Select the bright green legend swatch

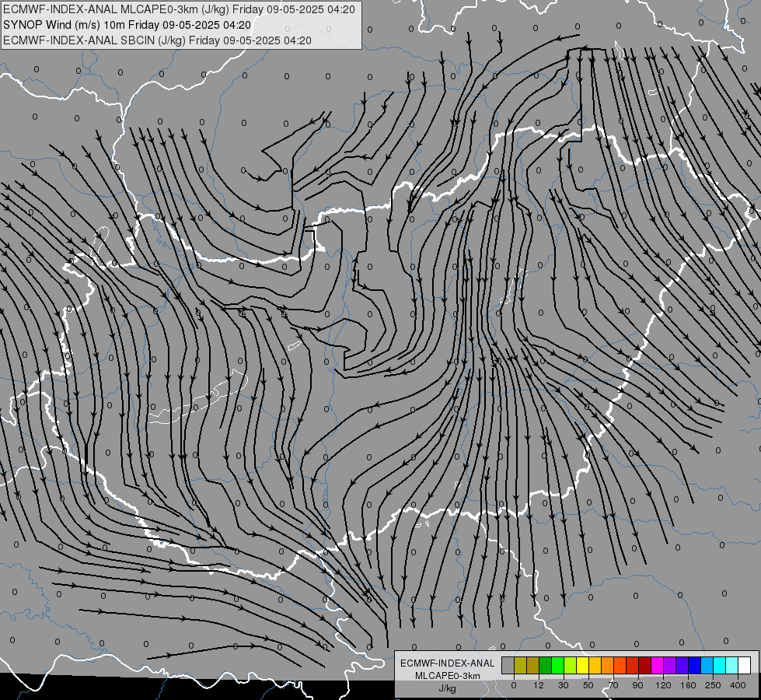point(557,665)
